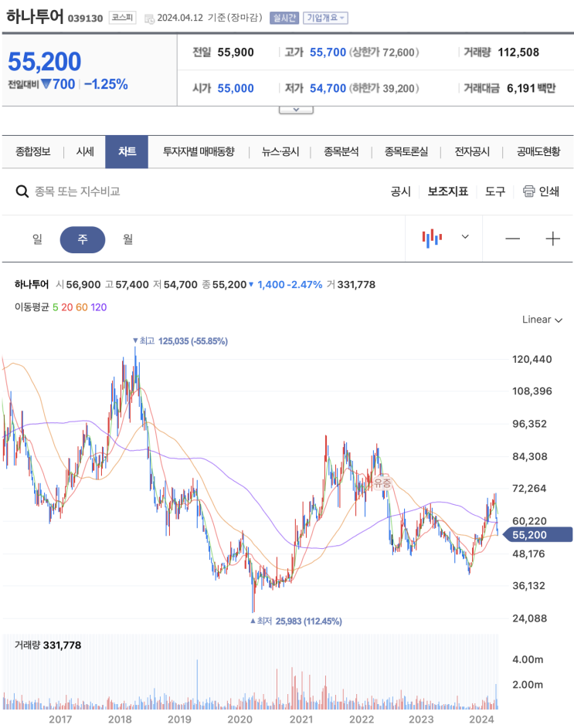Click the stock code 039130
Viewport: 574px width, 728px height.
(x=85, y=19)
